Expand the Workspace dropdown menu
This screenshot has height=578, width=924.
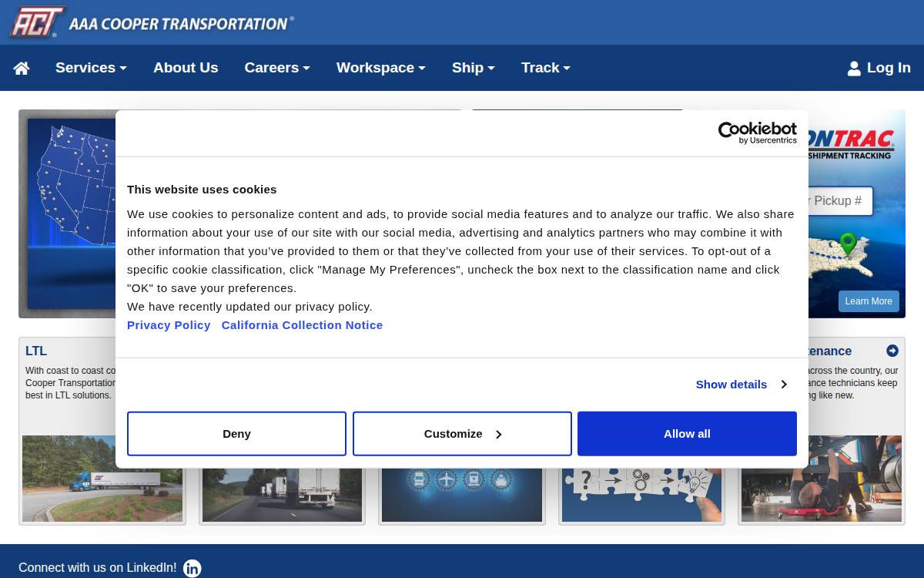pos(381,68)
